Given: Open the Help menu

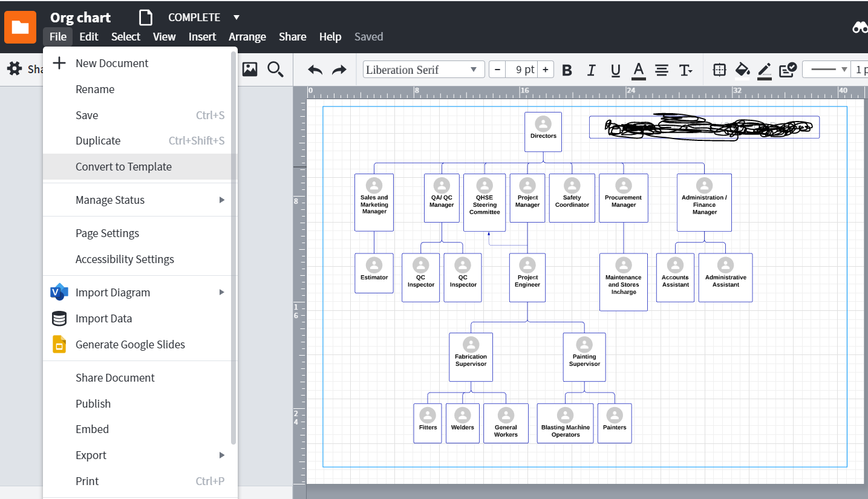Looking at the screenshot, I should [330, 37].
